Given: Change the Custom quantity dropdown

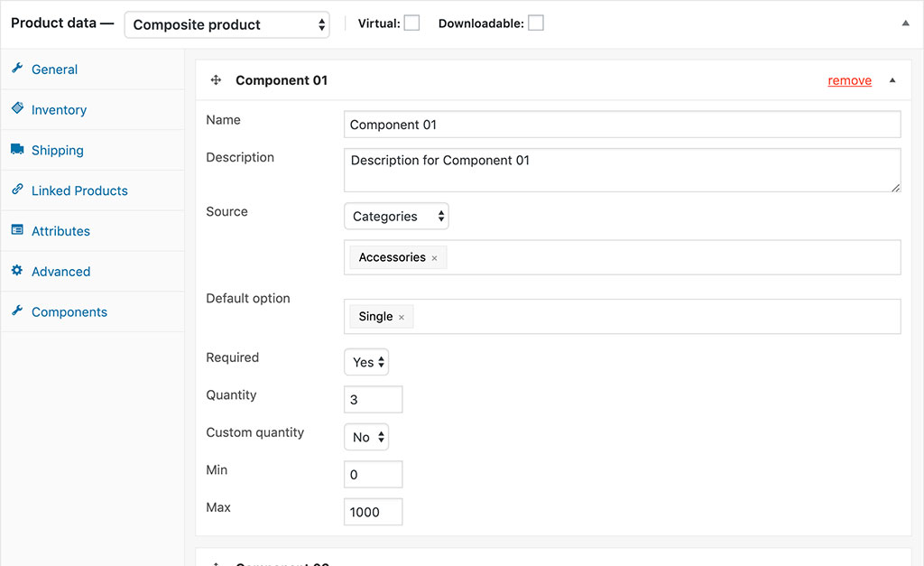Looking at the screenshot, I should [366, 437].
